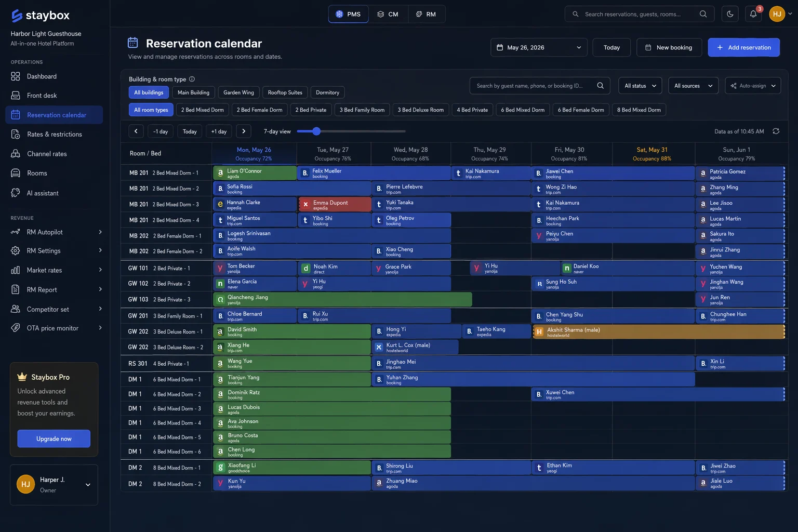This screenshot has height=532, width=798.
Task: Click the +1 day button
Action: coord(219,131)
